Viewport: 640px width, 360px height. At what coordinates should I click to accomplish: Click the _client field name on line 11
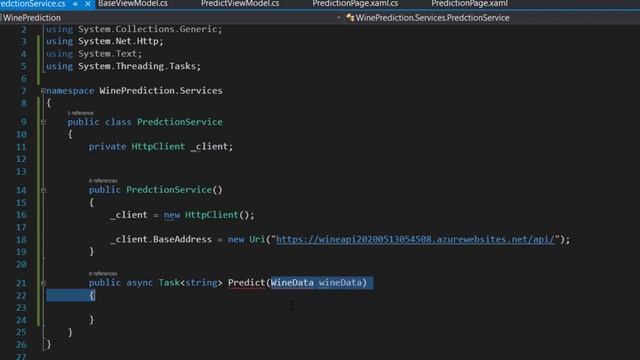pyautogui.click(x=209, y=147)
